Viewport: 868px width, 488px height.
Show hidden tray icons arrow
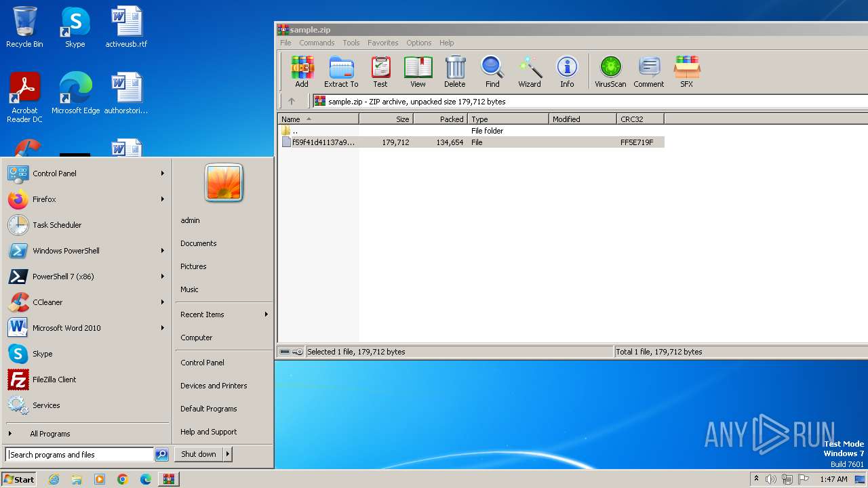pyautogui.click(x=756, y=479)
